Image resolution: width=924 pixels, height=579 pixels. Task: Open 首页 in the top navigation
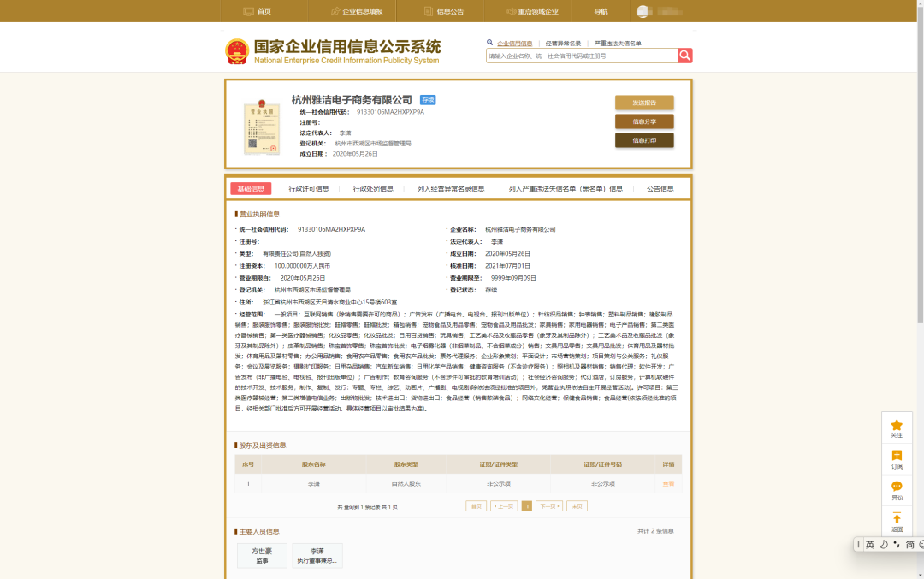tap(258, 11)
